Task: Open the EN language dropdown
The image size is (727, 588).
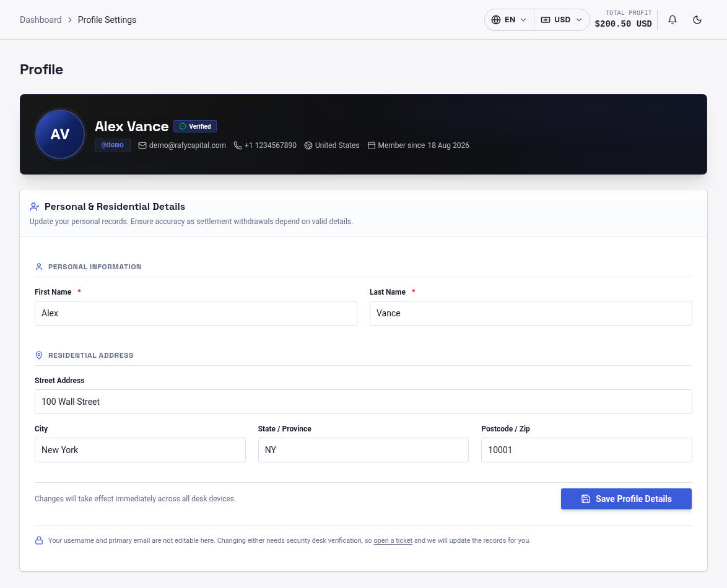Action: [509, 19]
